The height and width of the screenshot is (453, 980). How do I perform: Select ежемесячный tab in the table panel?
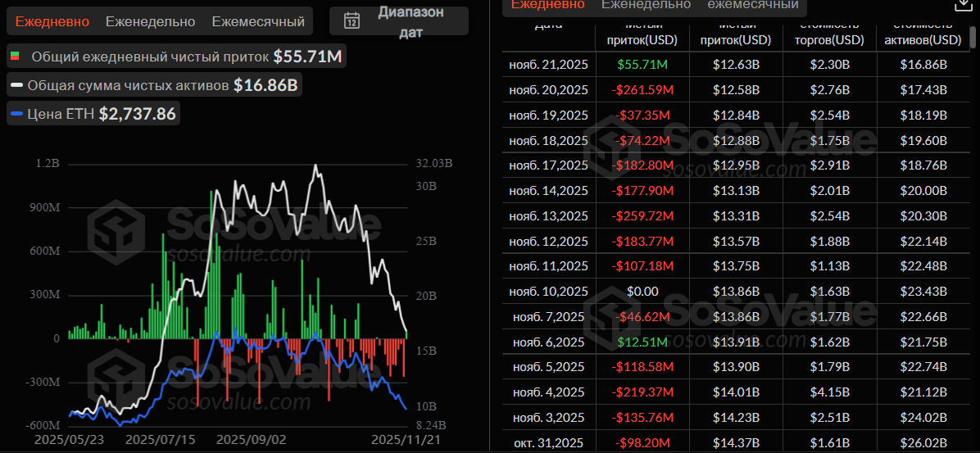[x=753, y=4]
